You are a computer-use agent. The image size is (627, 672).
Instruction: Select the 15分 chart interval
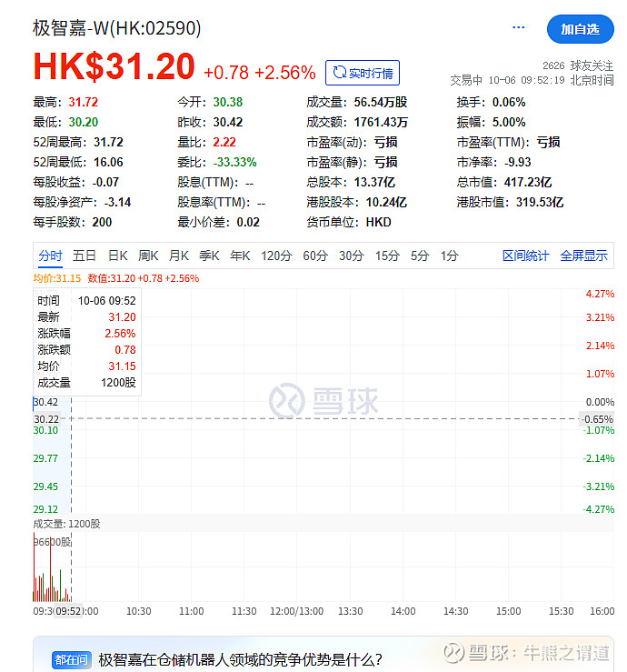click(x=387, y=256)
